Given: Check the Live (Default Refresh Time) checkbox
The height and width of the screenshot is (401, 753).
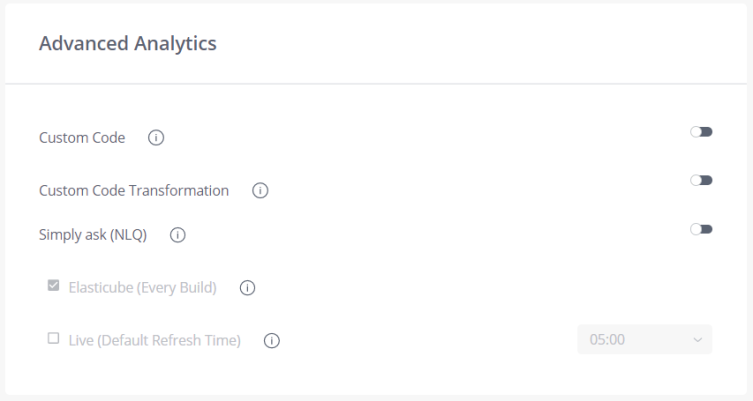Looking at the screenshot, I should (53, 339).
